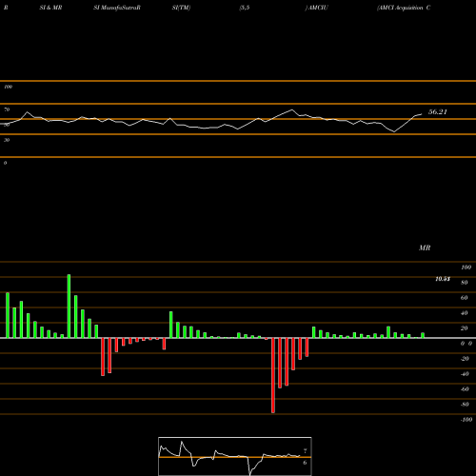Click the '(5,5' parameter header text
476x476 pixels.
(x=245, y=8)
